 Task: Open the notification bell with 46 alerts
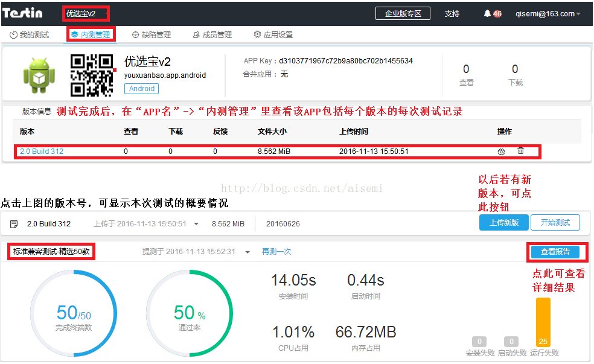[x=492, y=14]
